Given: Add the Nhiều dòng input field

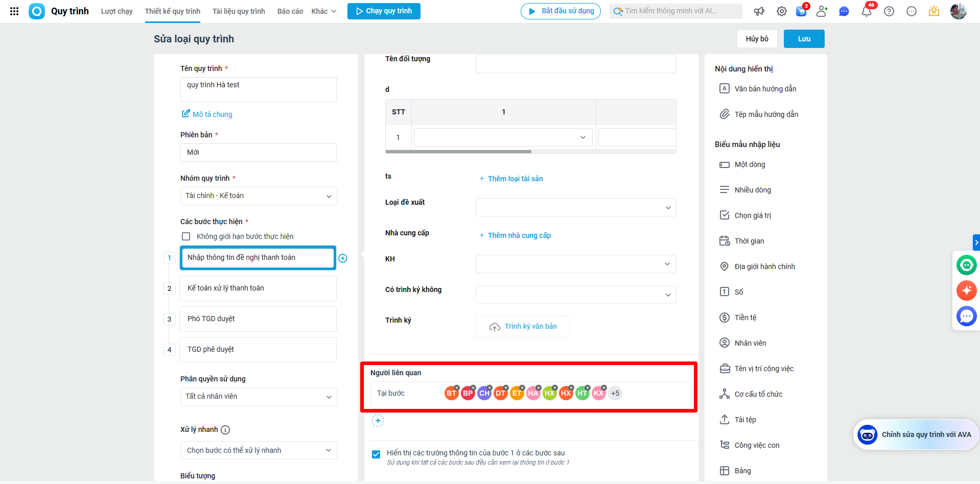Looking at the screenshot, I should 745,190.
